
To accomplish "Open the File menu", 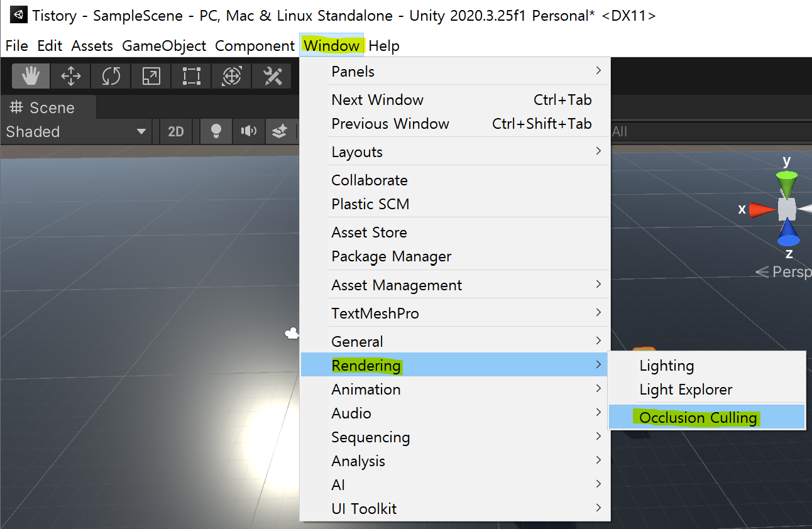I will pyautogui.click(x=17, y=46).
